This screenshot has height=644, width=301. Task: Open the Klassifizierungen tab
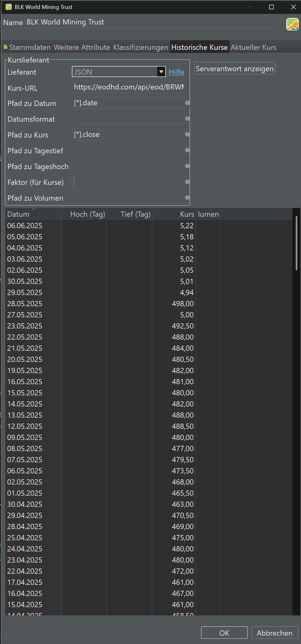point(141,47)
